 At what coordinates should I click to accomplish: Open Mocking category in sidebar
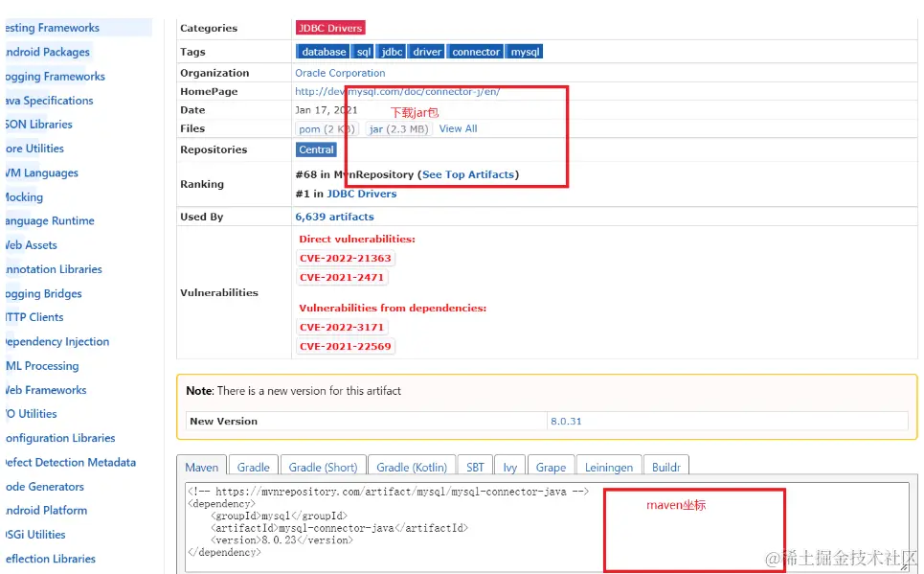pyautogui.click(x=24, y=197)
